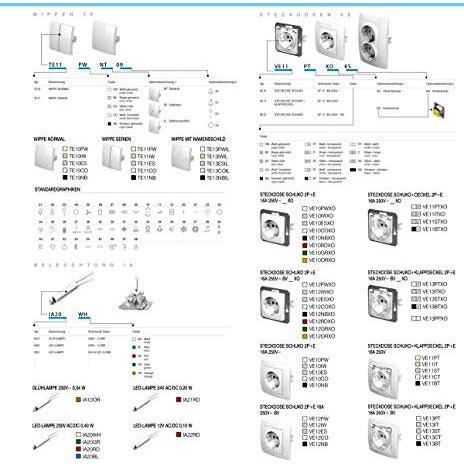Click the plus symbol in the Standardgraphiken grid

click(124, 229)
